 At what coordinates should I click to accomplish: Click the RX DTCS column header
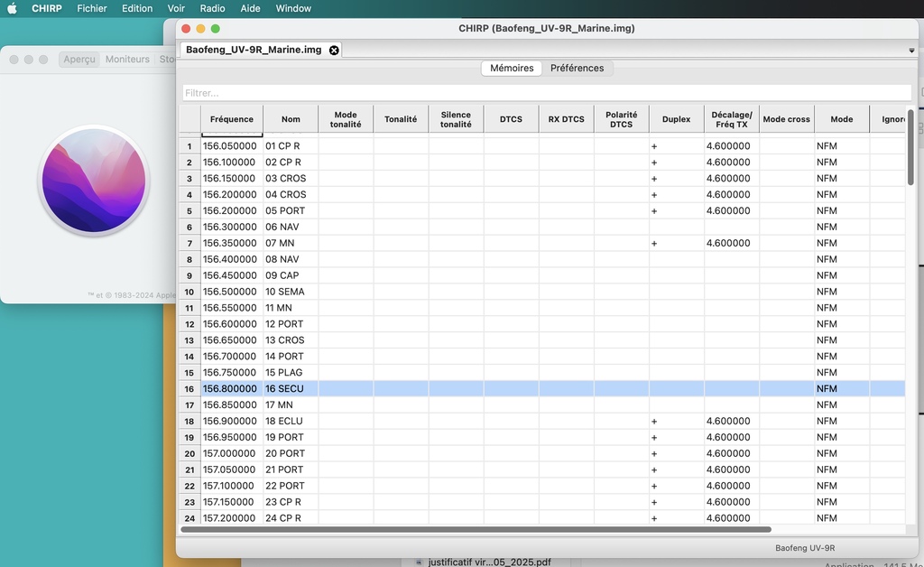(567, 119)
